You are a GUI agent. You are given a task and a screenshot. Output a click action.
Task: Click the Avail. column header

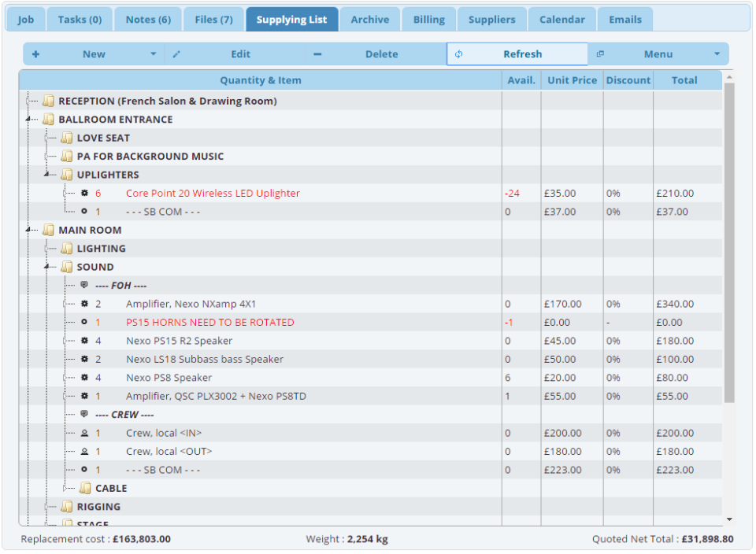point(521,80)
